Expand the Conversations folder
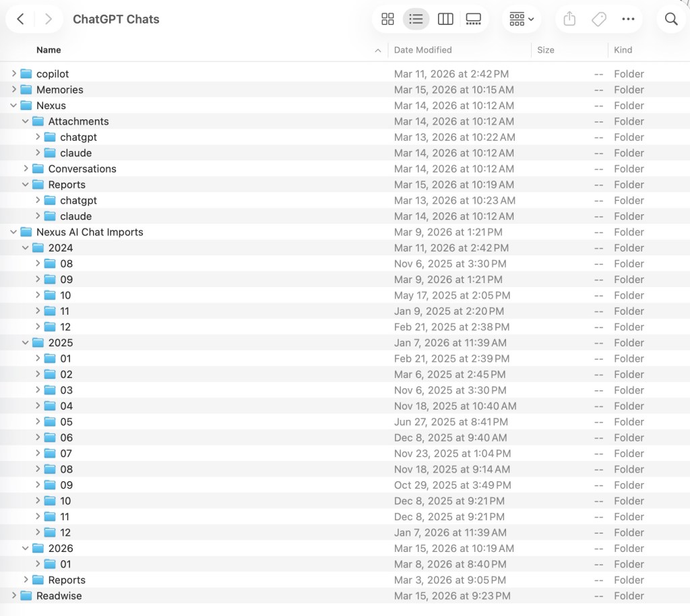Image resolution: width=690 pixels, height=616 pixels. click(26, 168)
